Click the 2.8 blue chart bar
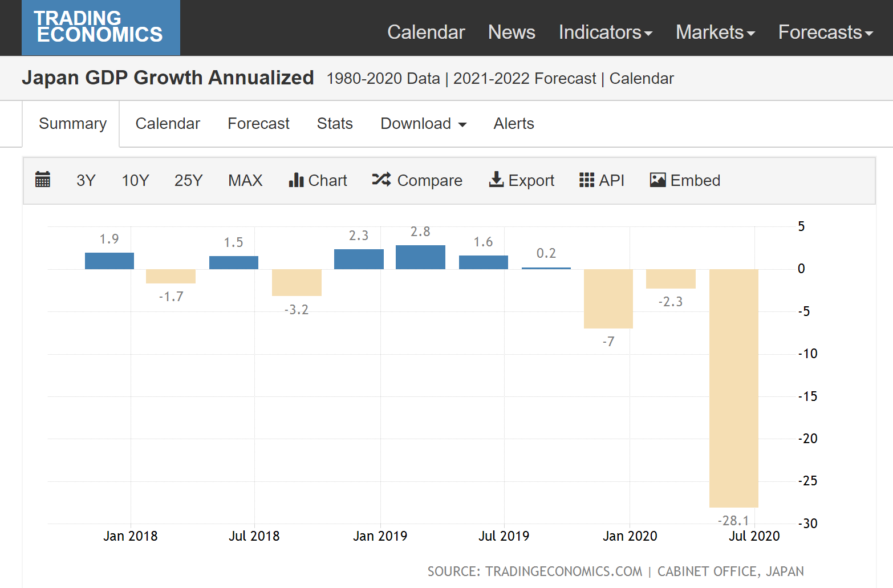 420,257
